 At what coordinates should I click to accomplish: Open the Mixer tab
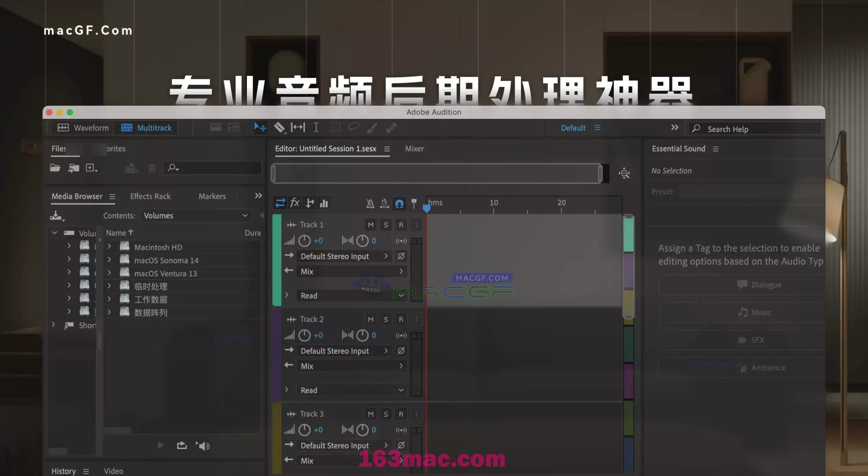coord(414,148)
